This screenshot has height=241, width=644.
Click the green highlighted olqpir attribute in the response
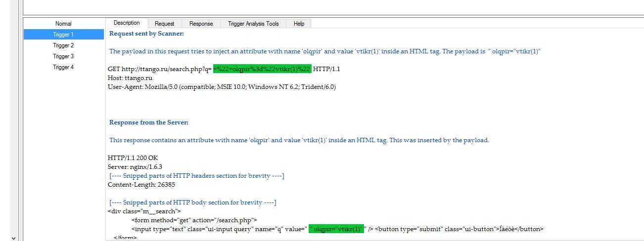tap(336, 229)
